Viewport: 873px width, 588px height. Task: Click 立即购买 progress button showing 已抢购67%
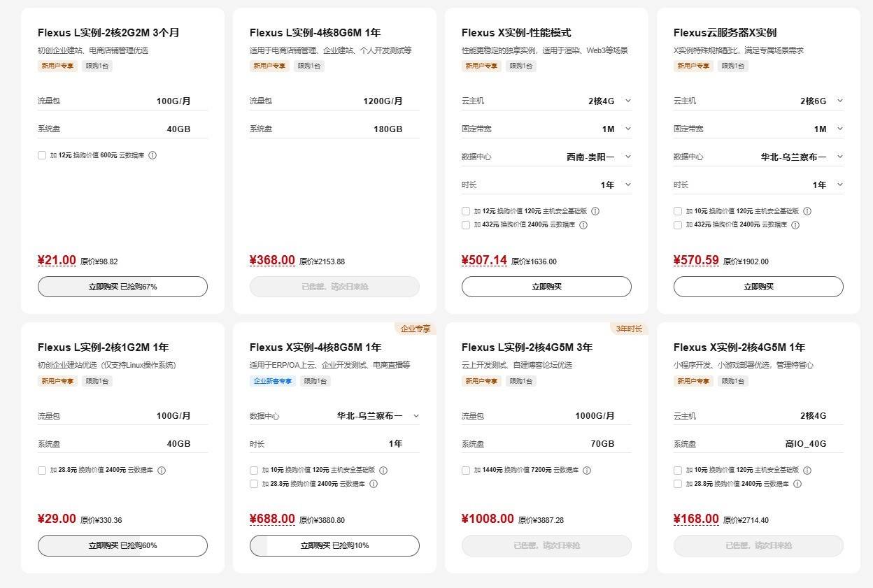pyautogui.click(x=122, y=287)
